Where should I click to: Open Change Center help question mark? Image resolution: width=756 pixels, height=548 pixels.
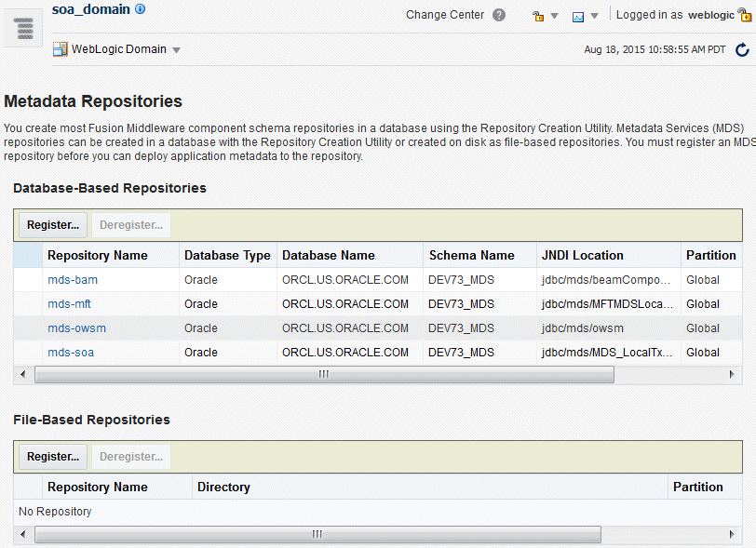tap(499, 15)
